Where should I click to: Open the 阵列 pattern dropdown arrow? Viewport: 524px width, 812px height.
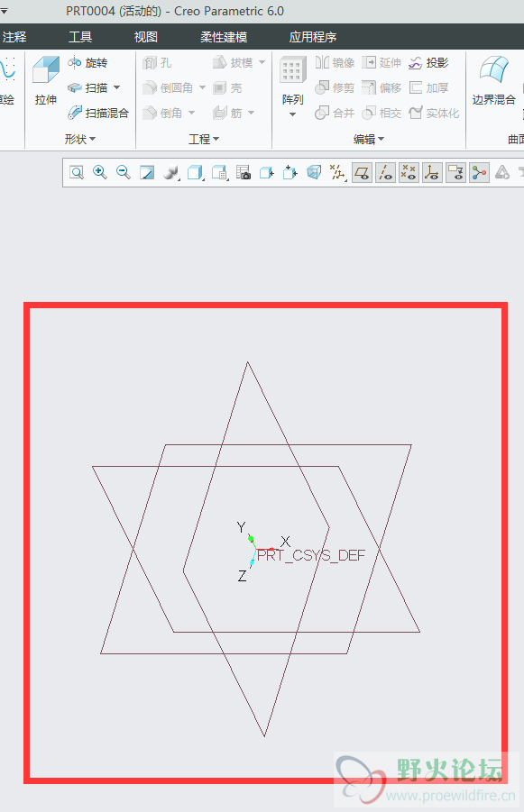[292, 114]
